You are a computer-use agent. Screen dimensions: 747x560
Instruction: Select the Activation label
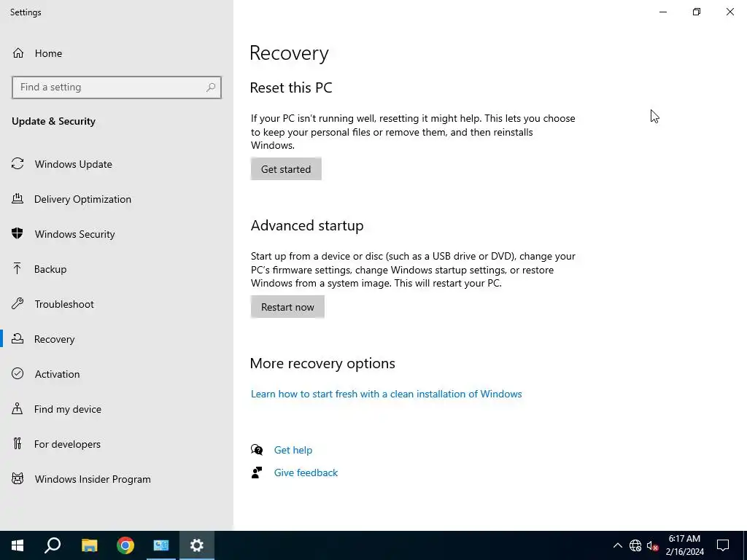tap(57, 374)
